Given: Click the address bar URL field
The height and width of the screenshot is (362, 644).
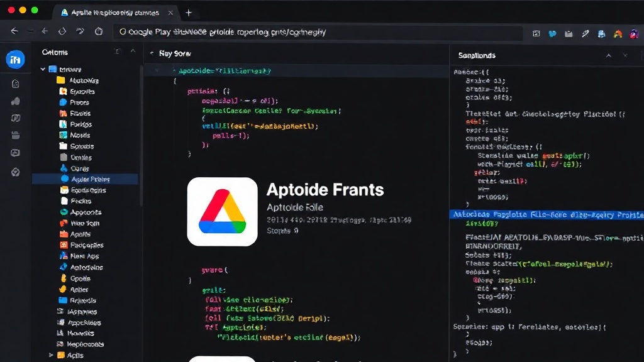Looking at the screenshot, I should [318, 32].
